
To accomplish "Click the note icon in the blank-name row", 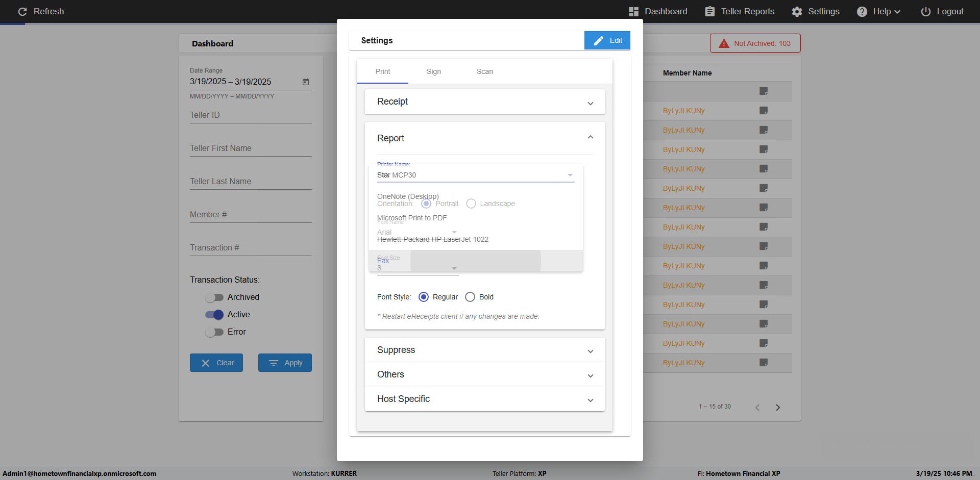I will (x=764, y=91).
